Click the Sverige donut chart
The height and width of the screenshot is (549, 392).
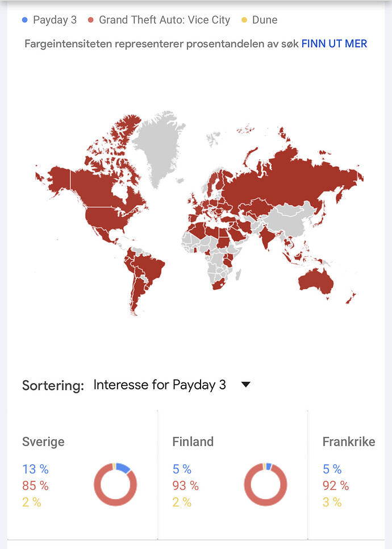[115, 485]
